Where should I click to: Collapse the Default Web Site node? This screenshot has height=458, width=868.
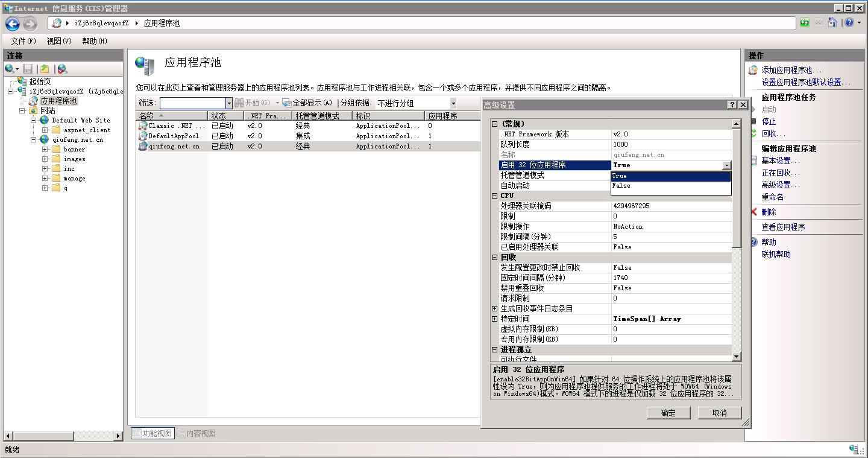click(34, 120)
